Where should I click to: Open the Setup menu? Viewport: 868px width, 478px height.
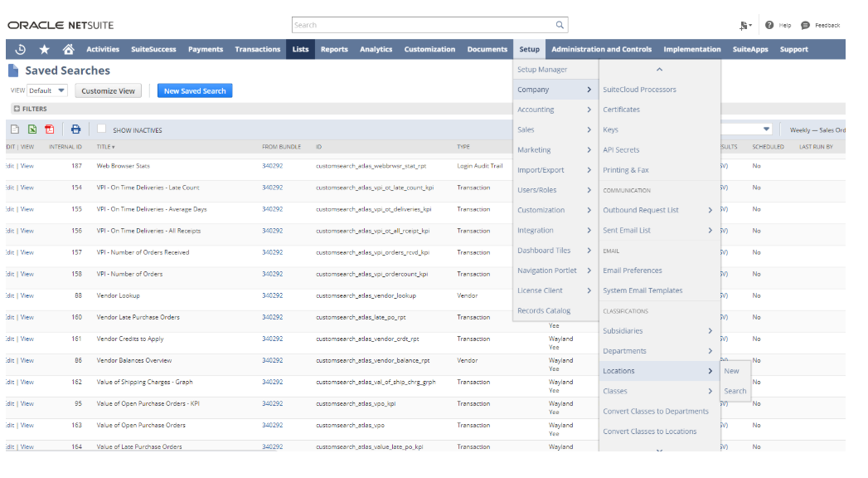529,49
